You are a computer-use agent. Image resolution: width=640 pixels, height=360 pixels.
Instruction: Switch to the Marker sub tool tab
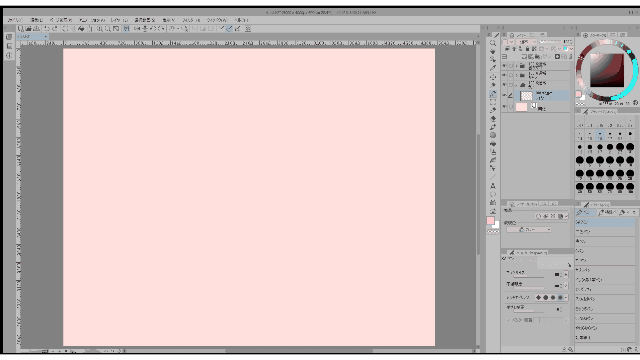628,212
